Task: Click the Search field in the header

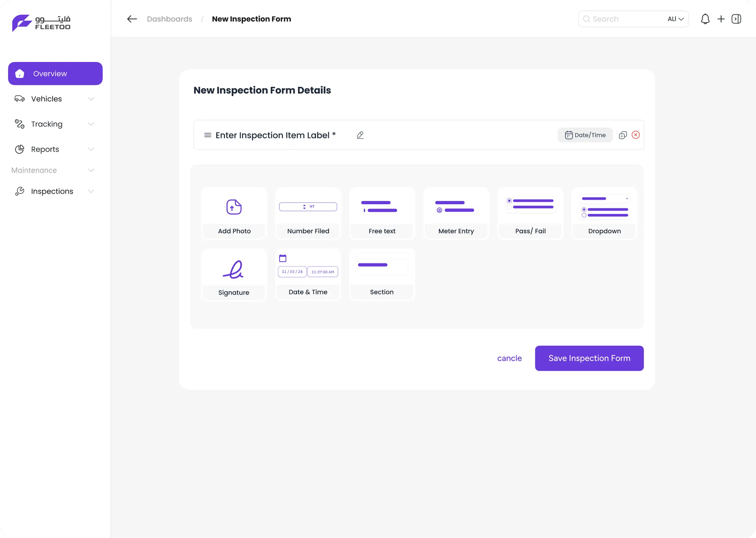Action: (621, 19)
